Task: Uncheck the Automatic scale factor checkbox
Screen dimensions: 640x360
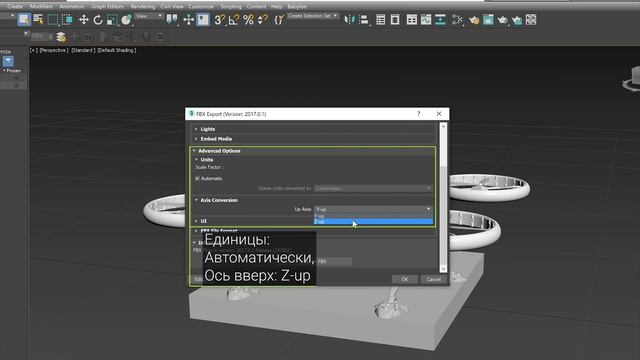Action: click(197, 178)
